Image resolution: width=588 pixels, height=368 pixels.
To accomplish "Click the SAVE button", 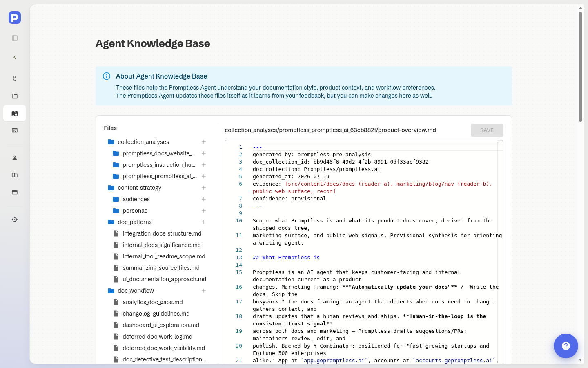I will click(487, 130).
